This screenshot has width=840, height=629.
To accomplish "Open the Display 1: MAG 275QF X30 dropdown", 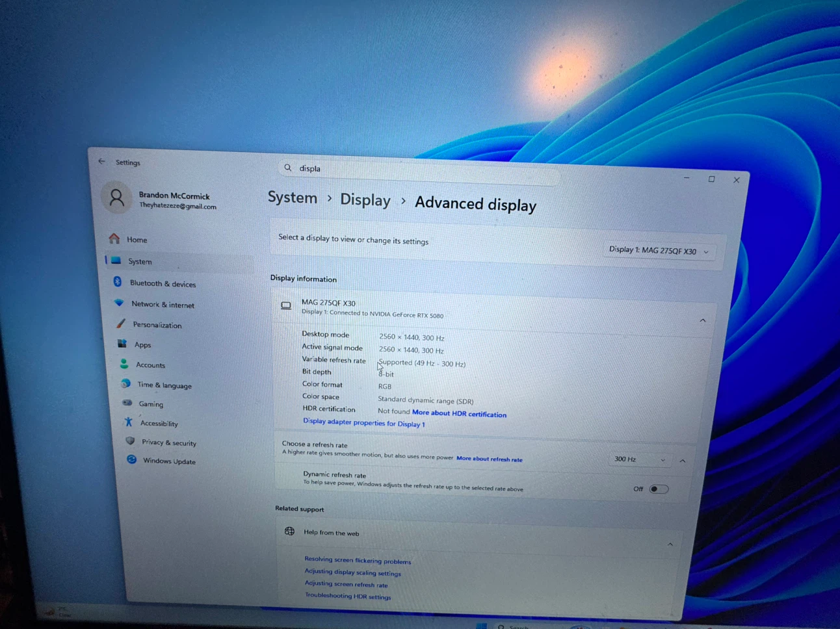I will (659, 251).
